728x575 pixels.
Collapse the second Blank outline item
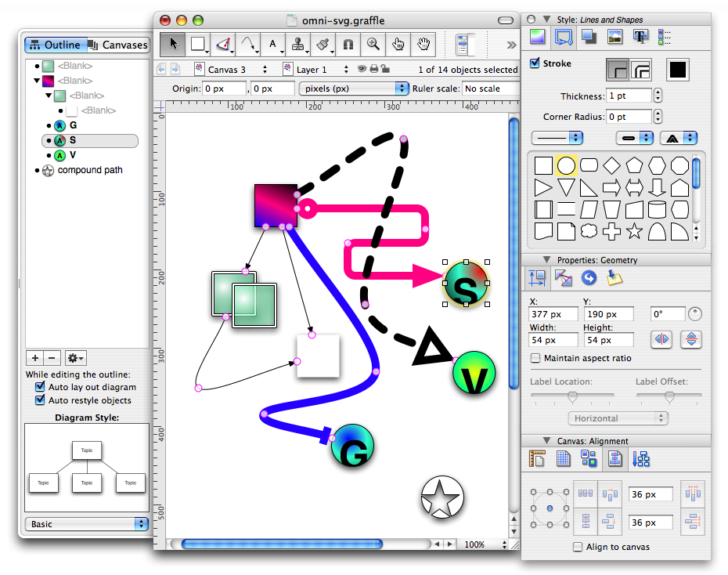click(37, 81)
